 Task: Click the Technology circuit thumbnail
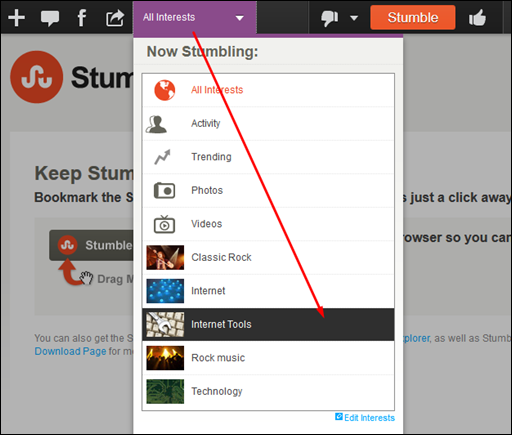coord(165,392)
